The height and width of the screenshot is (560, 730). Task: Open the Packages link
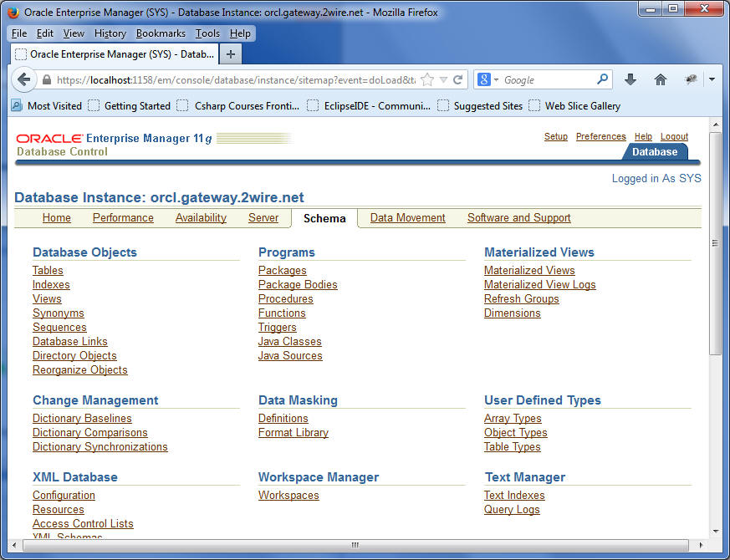point(282,271)
